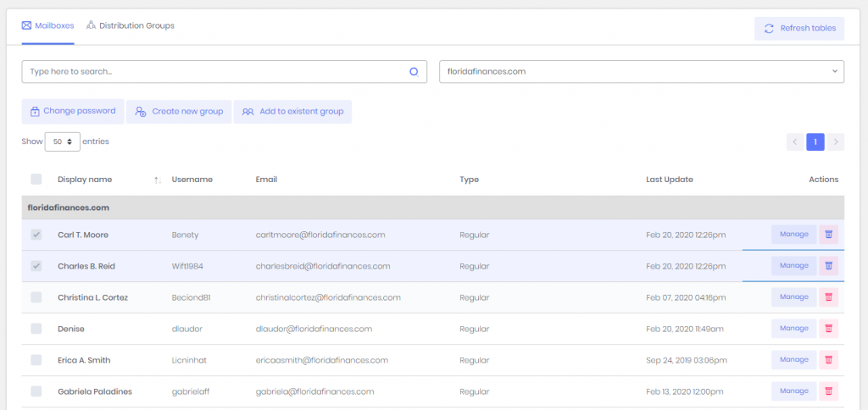Switch to the Distribution Groups tab
The width and height of the screenshot is (868, 410).
130,26
